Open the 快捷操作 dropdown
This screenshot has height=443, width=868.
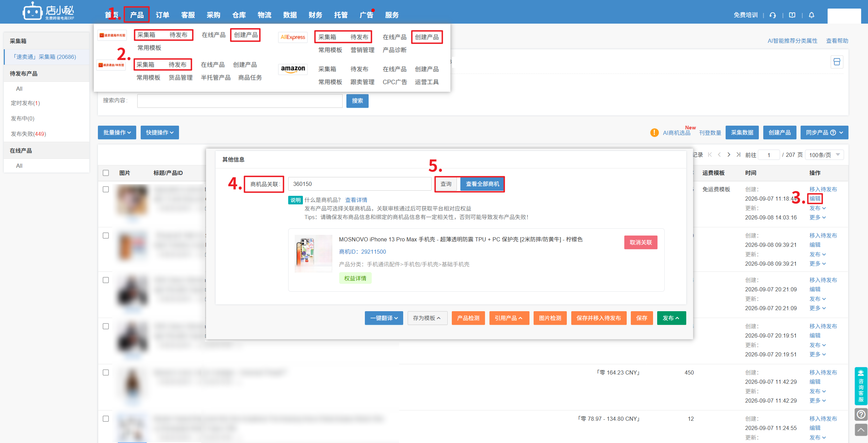pos(160,132)
